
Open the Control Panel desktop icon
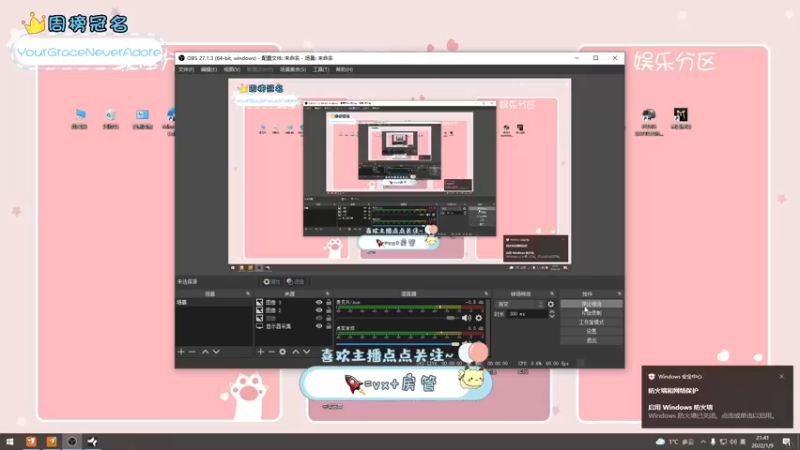coord(142,119)
